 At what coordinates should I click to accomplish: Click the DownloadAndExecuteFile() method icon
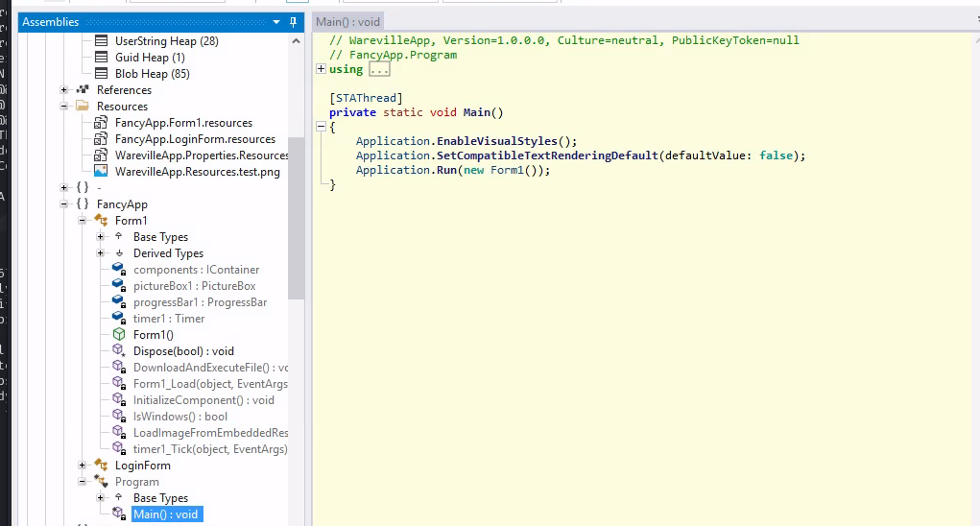(119, 368)
